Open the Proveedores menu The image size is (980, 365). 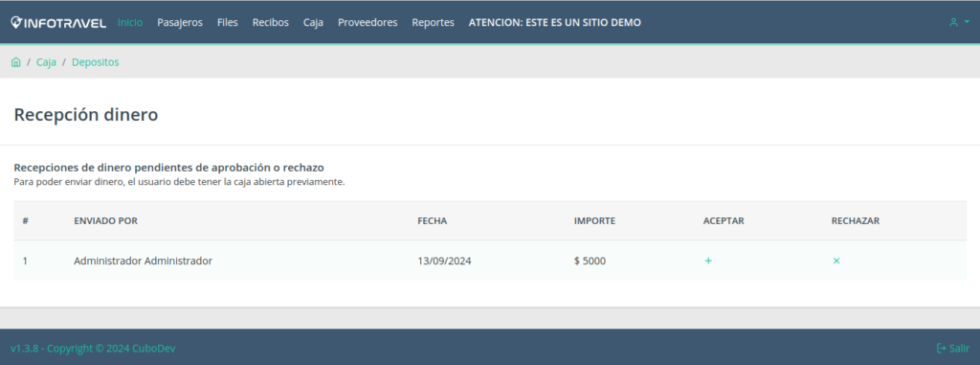click(367, 23)
